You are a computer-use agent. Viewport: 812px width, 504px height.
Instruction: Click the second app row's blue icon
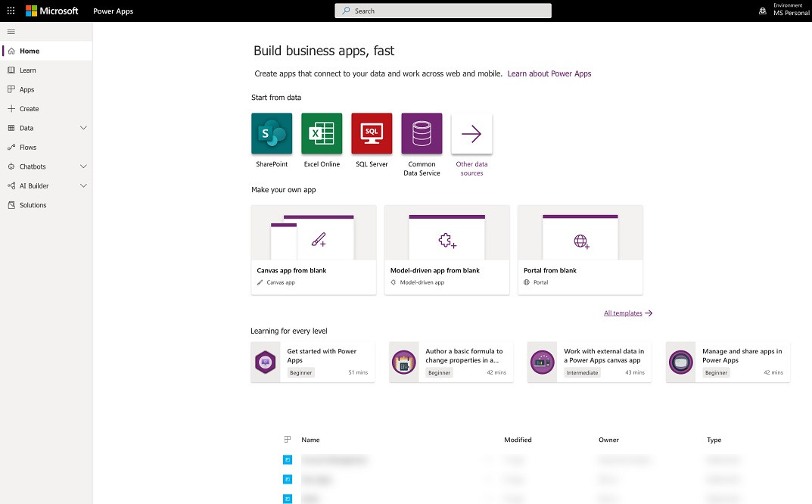(x=288, y=479)
